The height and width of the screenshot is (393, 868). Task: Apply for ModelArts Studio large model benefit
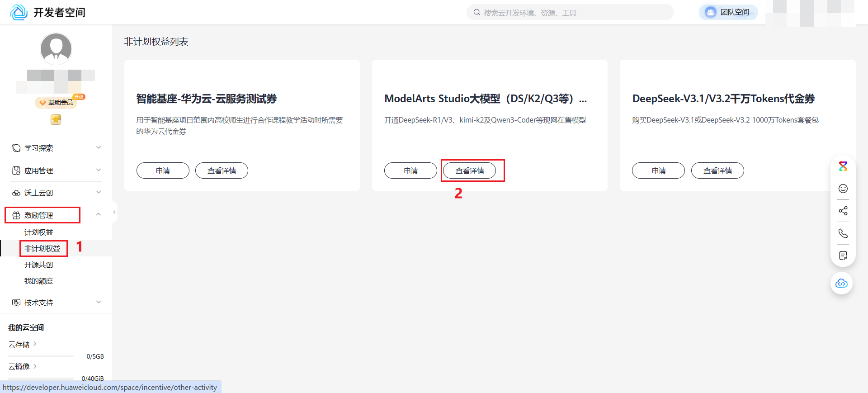pyautogui.click(x=410, y=170)
